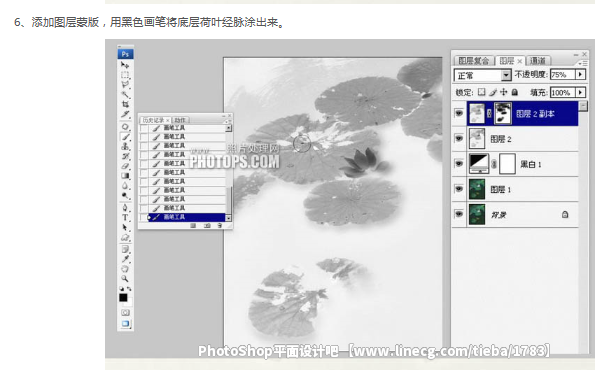The height and width of the screenshot is (370, 606).
Task: Create new snapshot in History panel
Action: 207,225
